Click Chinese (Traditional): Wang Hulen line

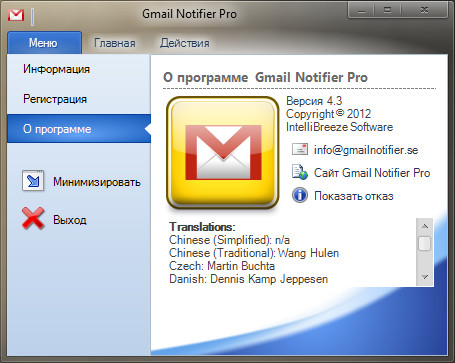click(254, 253)
